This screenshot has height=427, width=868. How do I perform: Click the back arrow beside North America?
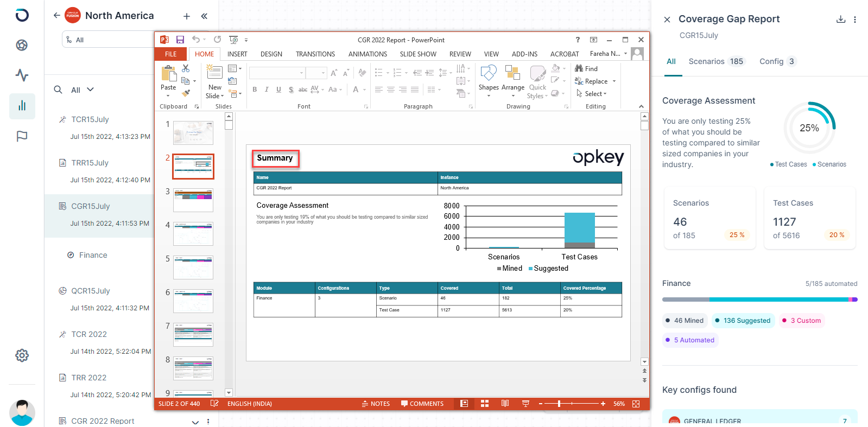tap(56, 15)
